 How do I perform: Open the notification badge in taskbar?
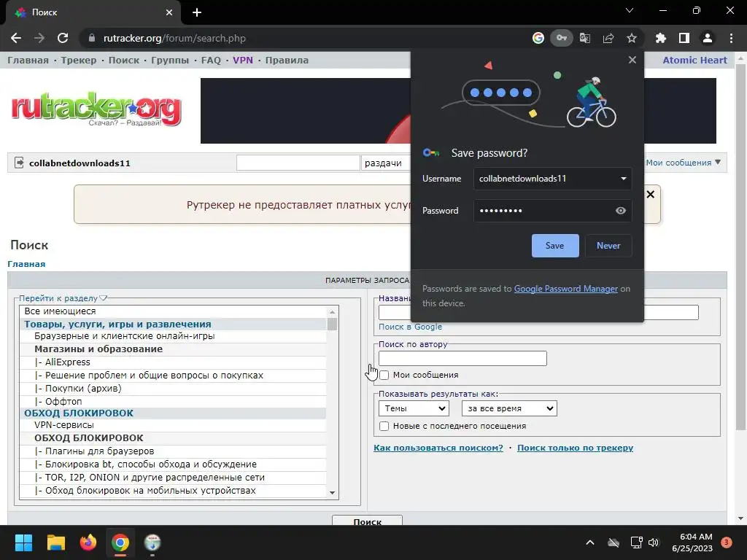[x=727, y=542]
